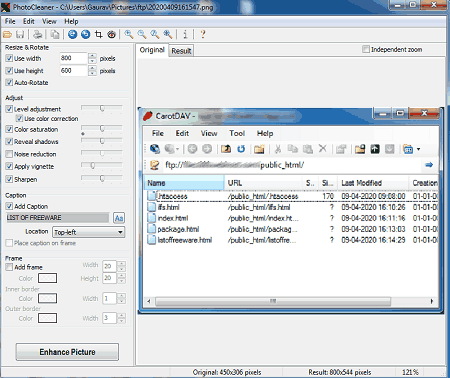
Task: Click the height field showing 600
Action: click(x=74, y=71)
